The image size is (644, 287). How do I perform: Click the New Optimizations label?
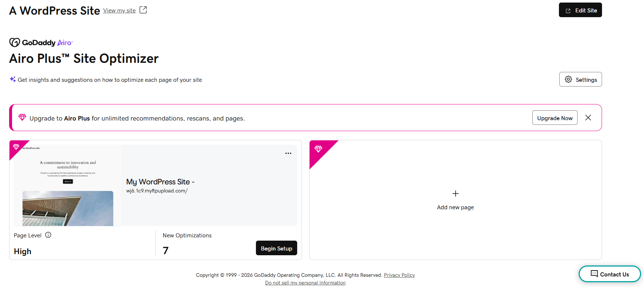coord(187,236)
